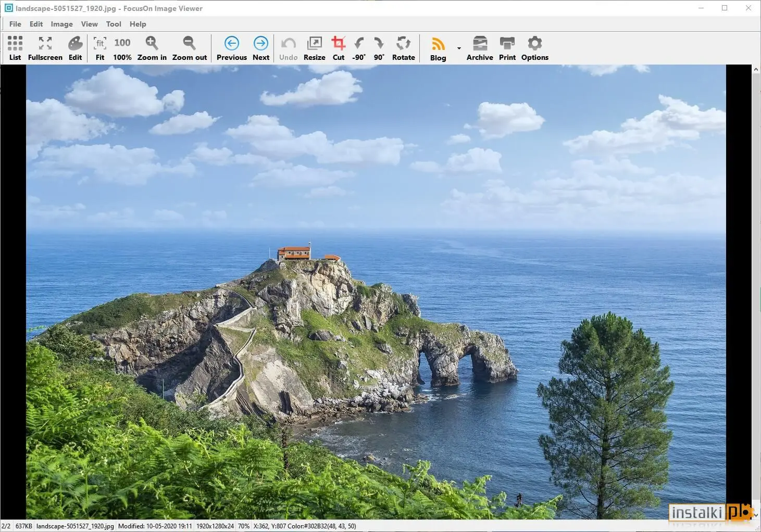Go to Next image
This screenshot has width=761, height=532.
261,48
